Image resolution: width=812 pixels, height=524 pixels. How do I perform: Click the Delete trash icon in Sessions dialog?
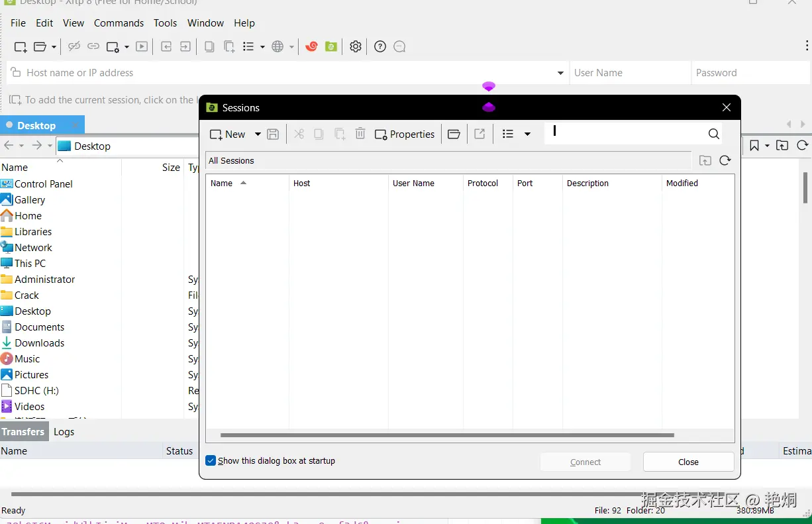pyautogui.click(x=360, y=134)
